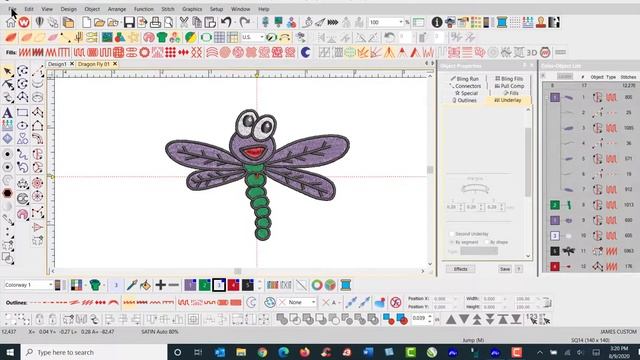Open the Pull Comp properties tab

point(509,86)
